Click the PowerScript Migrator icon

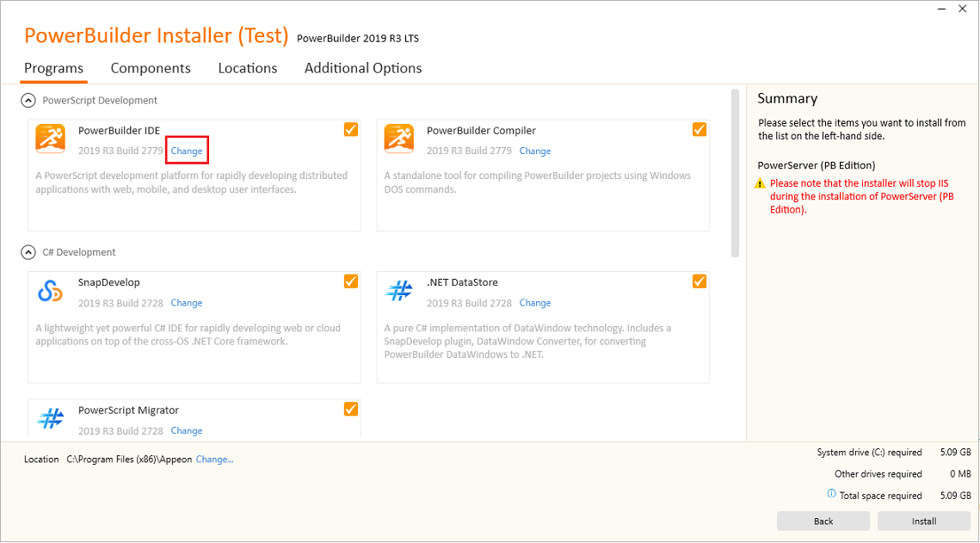(50, 418)
